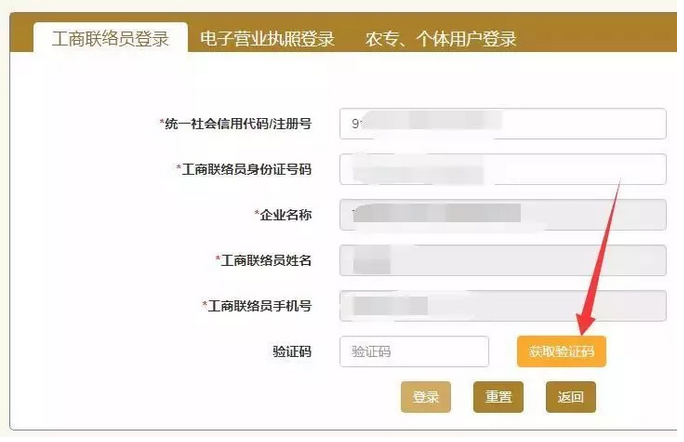684x442 pixels.
Task: Select the 工商联络员姓名 field
Action: click(x=503, y=260)
